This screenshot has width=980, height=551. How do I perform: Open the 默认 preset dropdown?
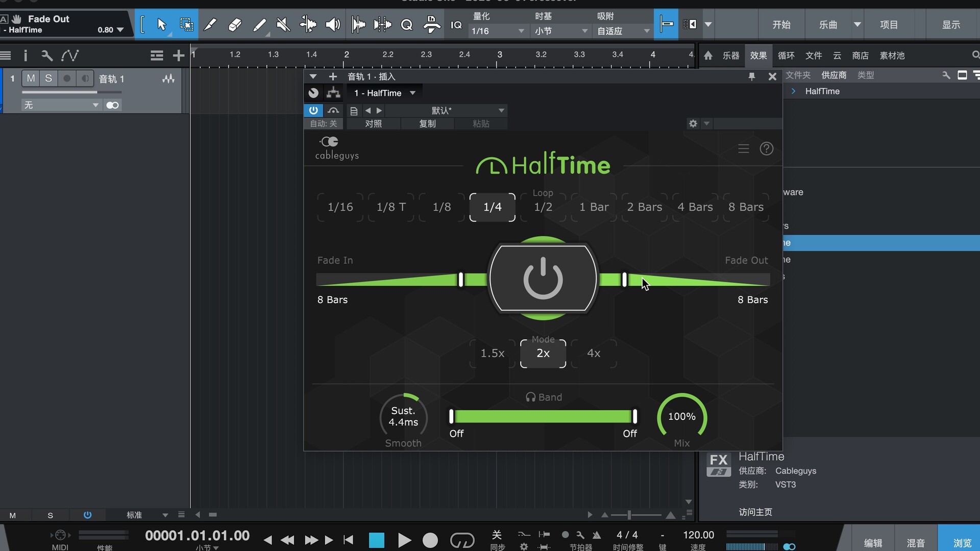click(x=445, y=110)
